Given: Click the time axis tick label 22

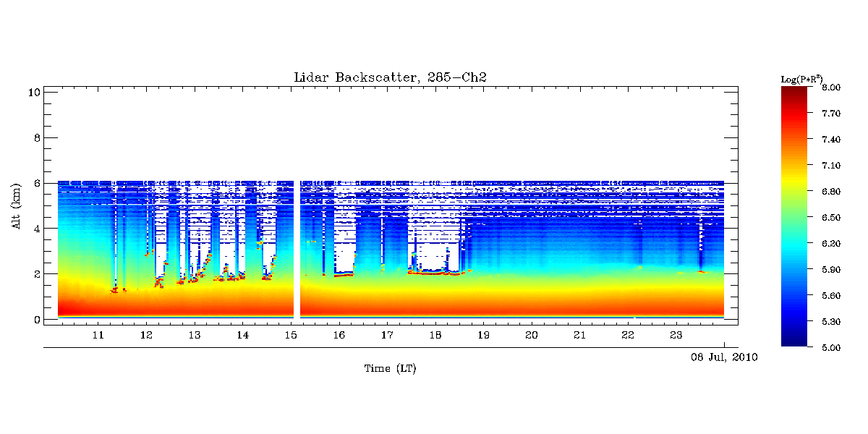Looking at the screenshot, I should pos(628,336).
